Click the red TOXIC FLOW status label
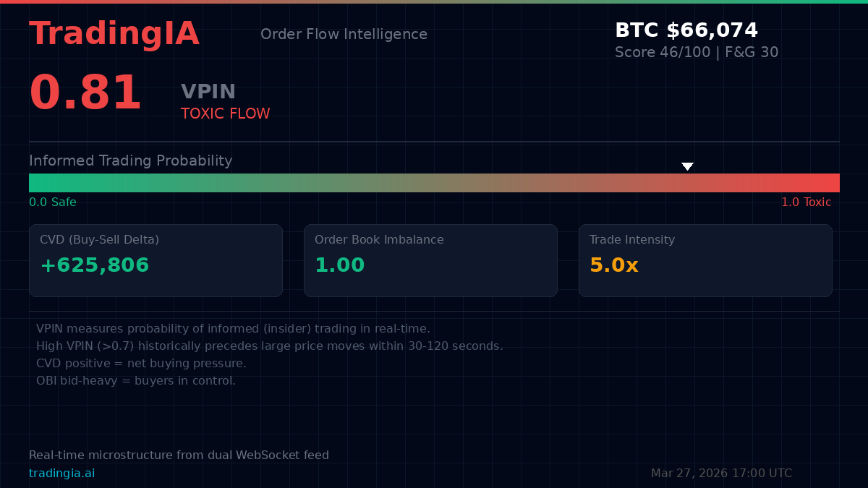Image resolution: width=868 pixels, height=488 pixels. coord(225,114)
